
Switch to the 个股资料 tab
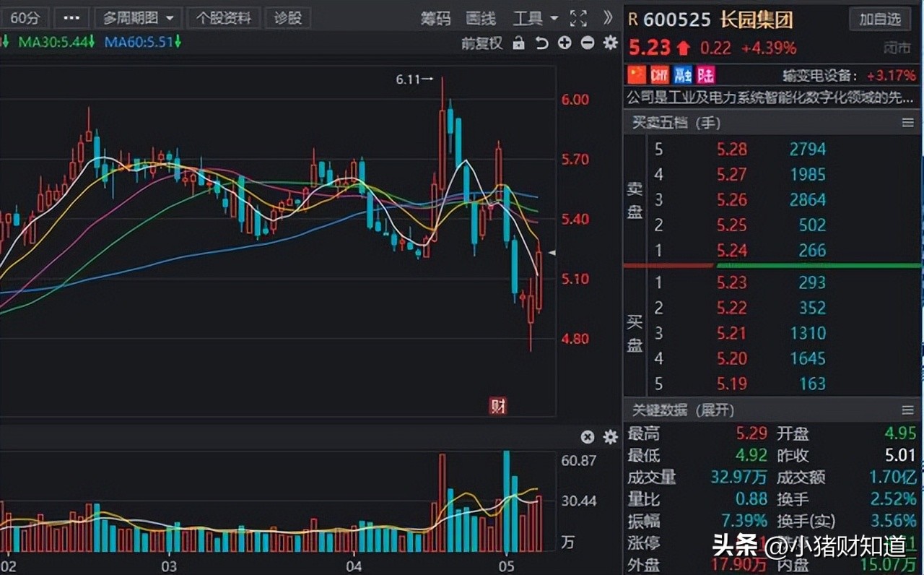tap(224, 17)
